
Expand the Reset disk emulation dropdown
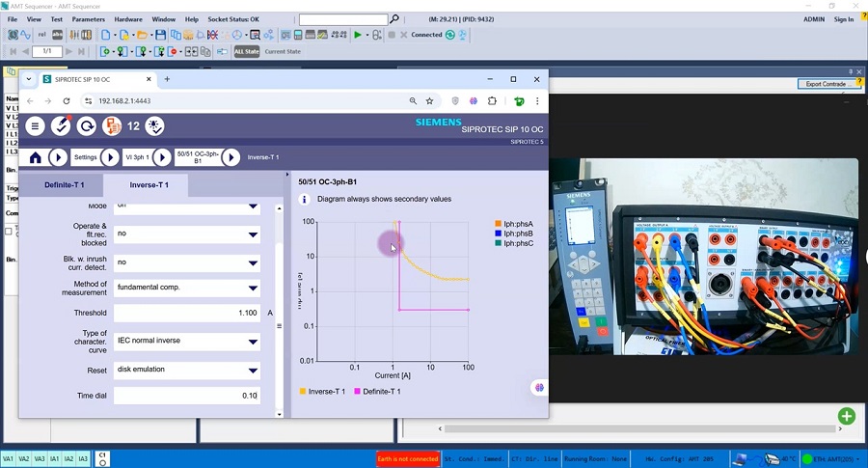[187, 370]
